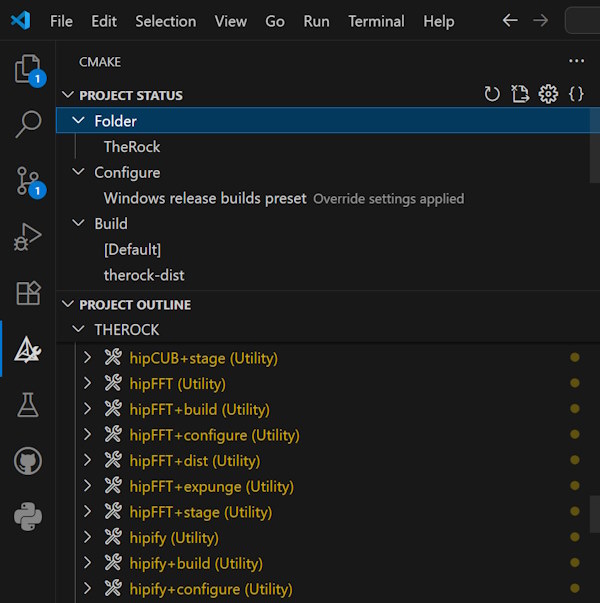This screenshot has width=600, height=603.
Task: Select the TheRock folder entry
Action: click(x=132, y=147)
